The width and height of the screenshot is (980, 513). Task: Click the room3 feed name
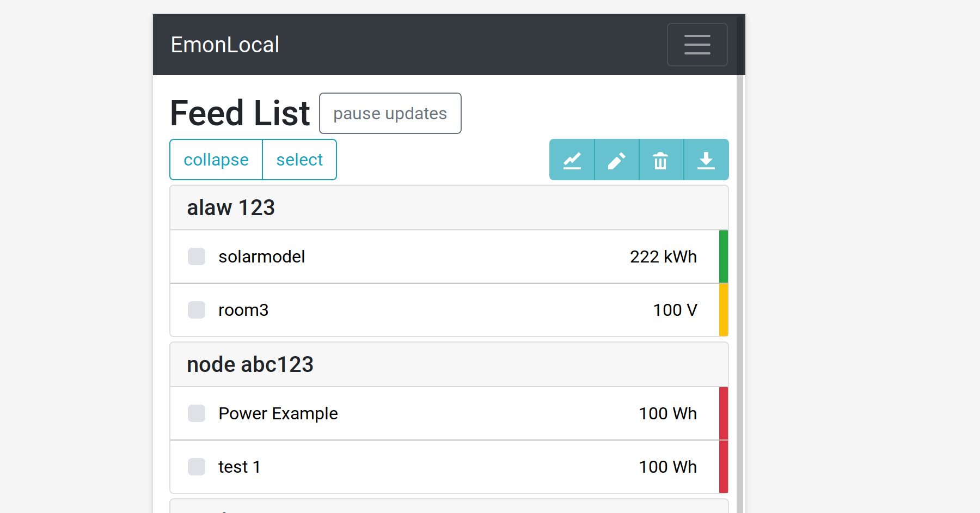(243, 310)
